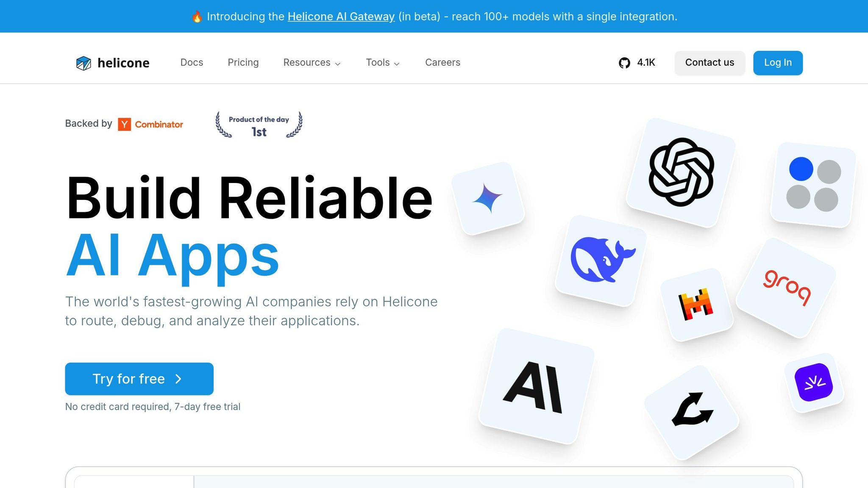868x488 pixels.
Task: Click the OpenAI logo tile
Action: click(x=681, y=172)
